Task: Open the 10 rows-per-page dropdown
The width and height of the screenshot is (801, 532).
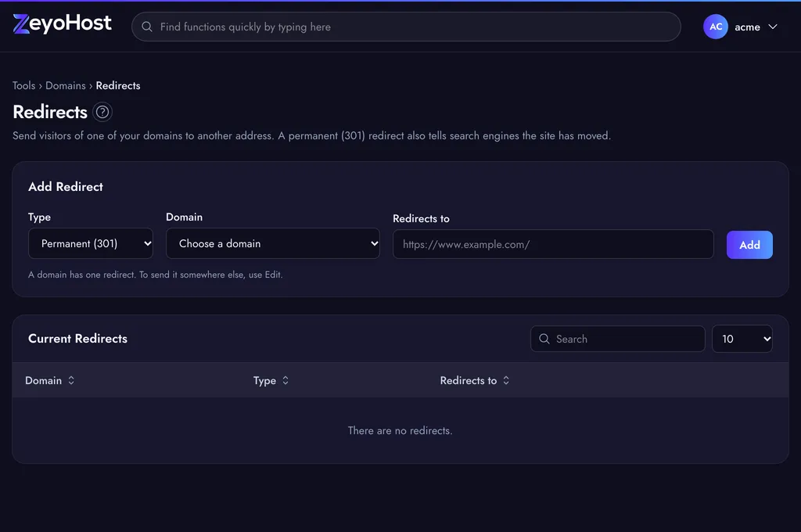Action: 742,339
